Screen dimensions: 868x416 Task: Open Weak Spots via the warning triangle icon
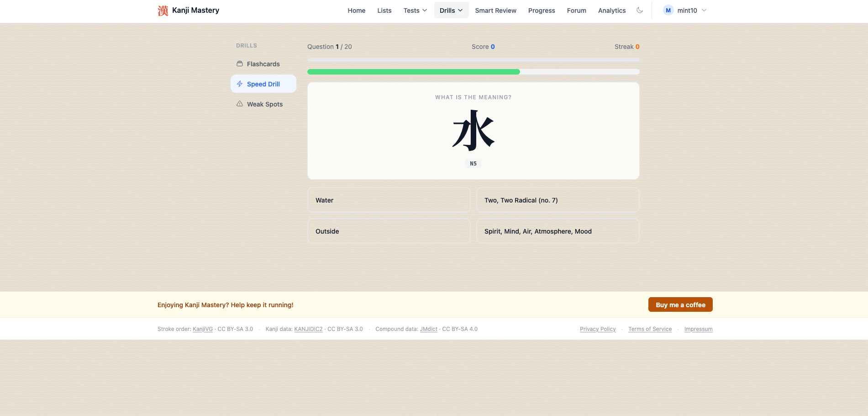pyautogui.click(x=239, y=104)
